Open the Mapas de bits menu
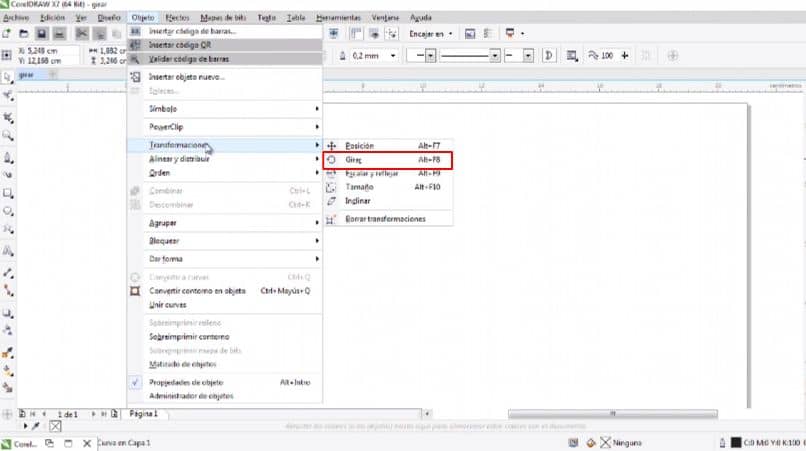 pyautogui.click(x=223, y=17)
